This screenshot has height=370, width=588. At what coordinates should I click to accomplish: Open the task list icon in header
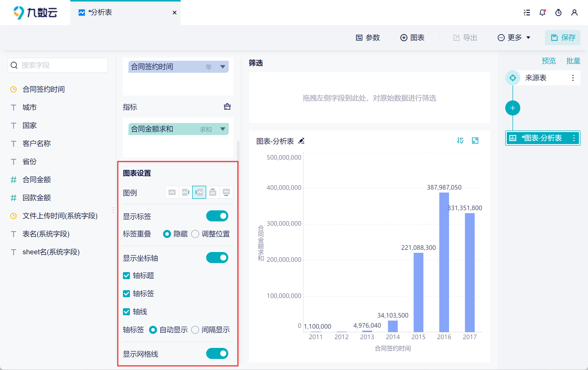click(527, 13)
